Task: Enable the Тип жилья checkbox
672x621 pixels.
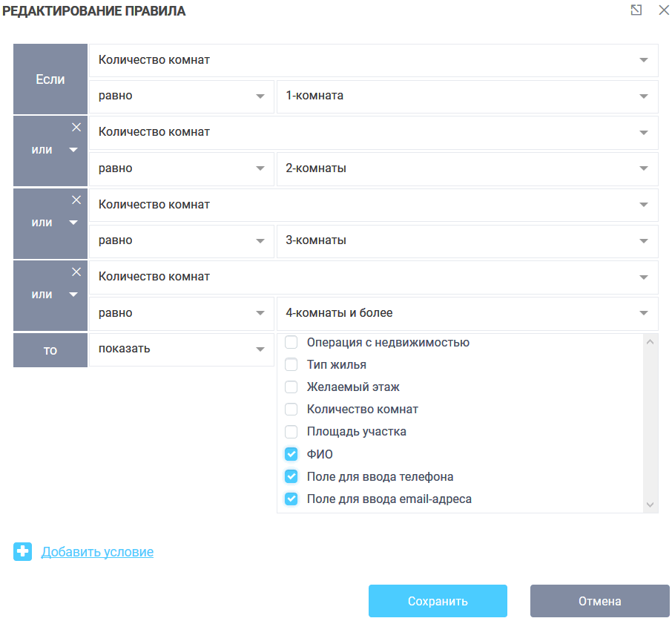Action: pyautogui.click(x=291, y=365)
